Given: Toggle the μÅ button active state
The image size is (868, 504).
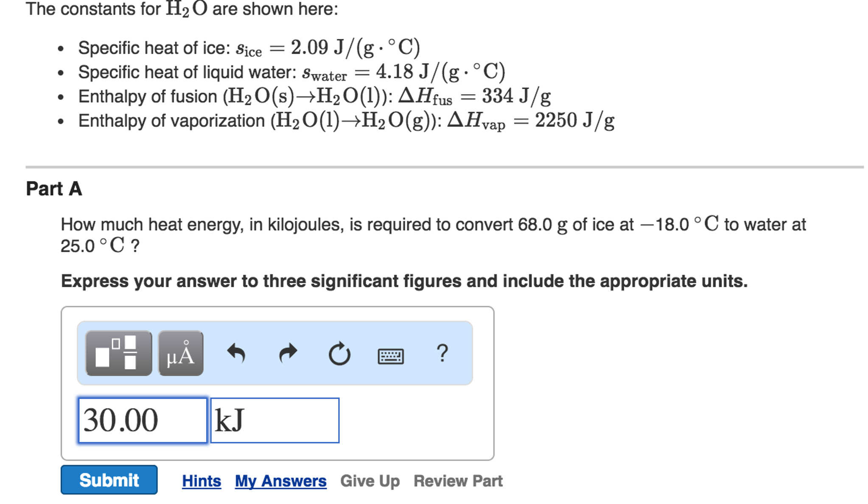Looking at the screenshot, I should pyautogui.click(x=180, y=355).
